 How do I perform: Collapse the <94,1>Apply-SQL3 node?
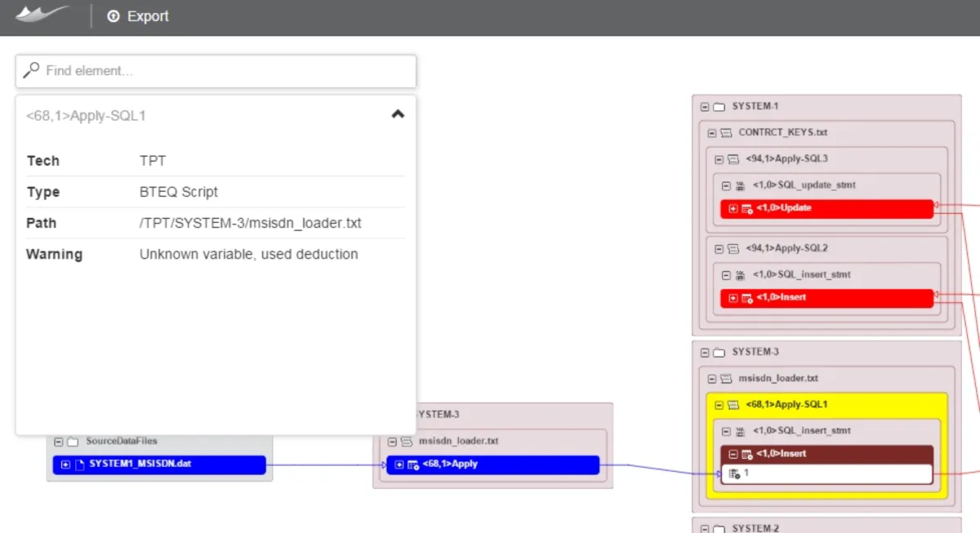point(719,159)
